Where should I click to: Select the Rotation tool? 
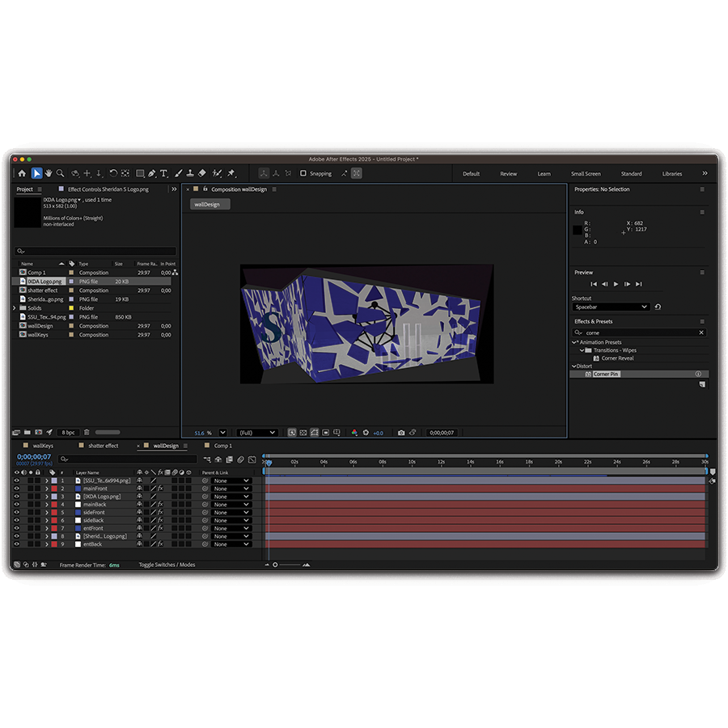pyautogui.click(x=113, y=173)
